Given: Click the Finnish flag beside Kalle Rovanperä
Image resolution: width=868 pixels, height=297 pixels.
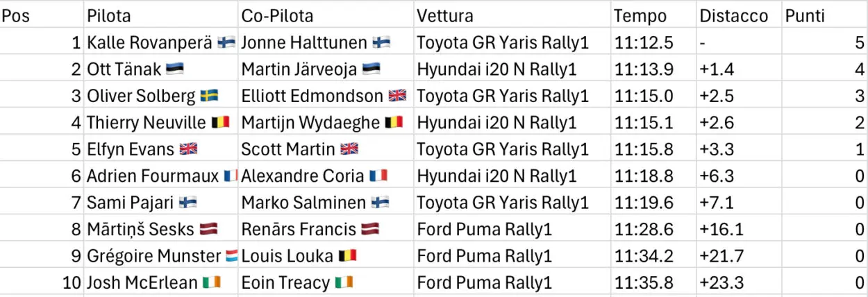Looking at the screenshot, I should (226, 43).
